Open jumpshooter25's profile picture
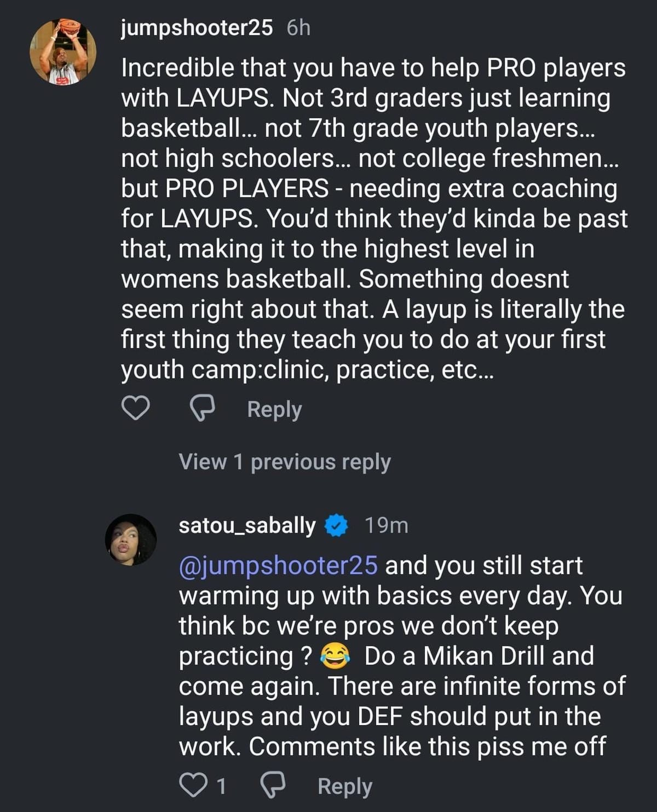The image size is (657, 812). (63, 51)
